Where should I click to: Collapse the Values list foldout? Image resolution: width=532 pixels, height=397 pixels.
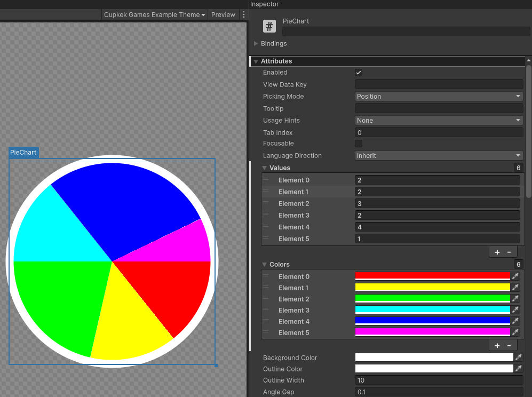[x=264, y=168]
